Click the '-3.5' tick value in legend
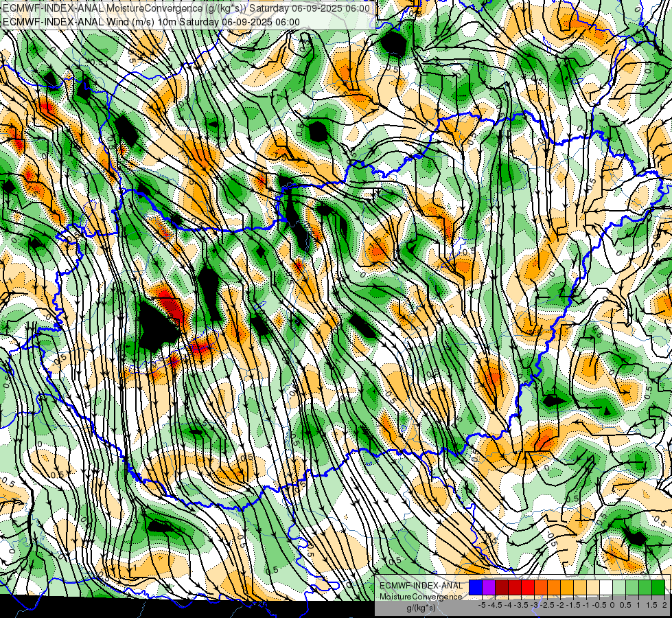Viewport: 672px width, 618px height. pos(522,605)
